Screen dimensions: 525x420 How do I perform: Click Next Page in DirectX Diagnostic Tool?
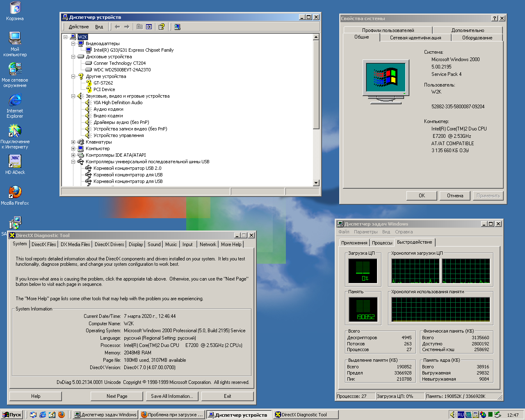[x=117, y=396]
